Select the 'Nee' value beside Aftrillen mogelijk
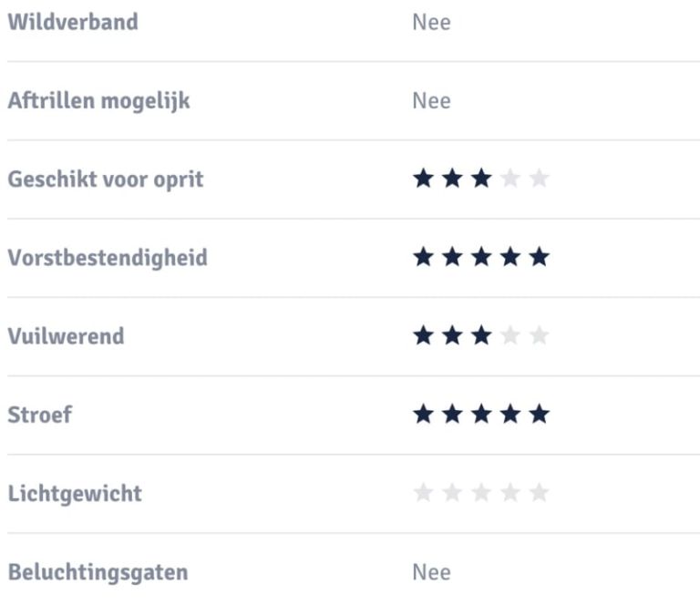The height and width of the screenshot is (605, 700). tap(431, 100)
